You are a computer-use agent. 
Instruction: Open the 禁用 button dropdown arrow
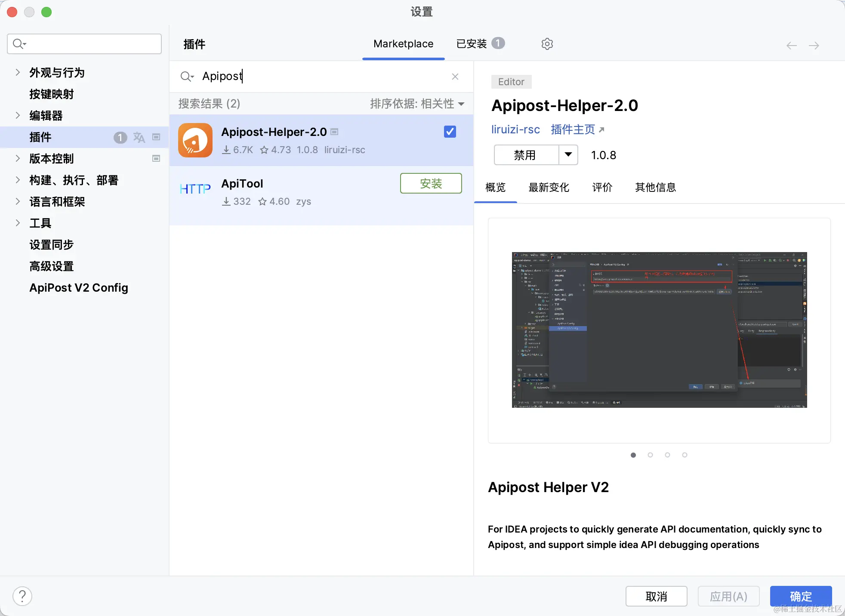568,155
